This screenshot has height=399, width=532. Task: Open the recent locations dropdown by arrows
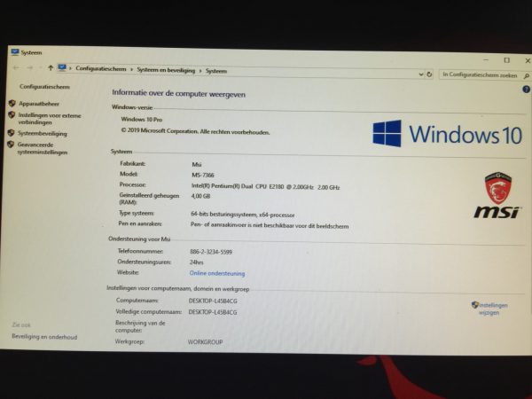[41, 68]
